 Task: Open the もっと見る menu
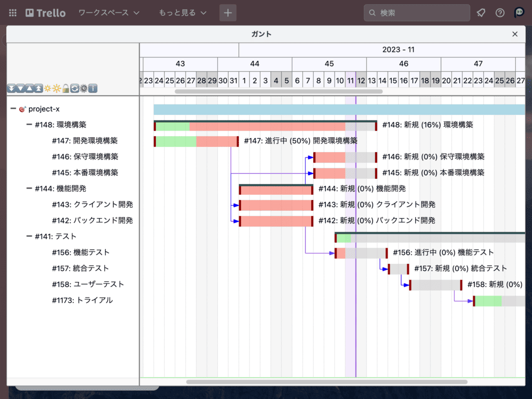point(182,13)
